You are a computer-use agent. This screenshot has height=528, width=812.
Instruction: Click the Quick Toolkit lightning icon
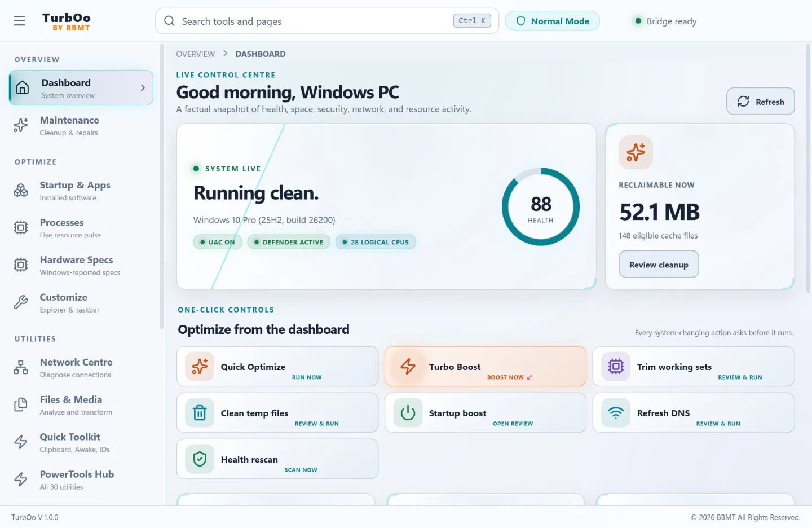[x=21, y=442]
